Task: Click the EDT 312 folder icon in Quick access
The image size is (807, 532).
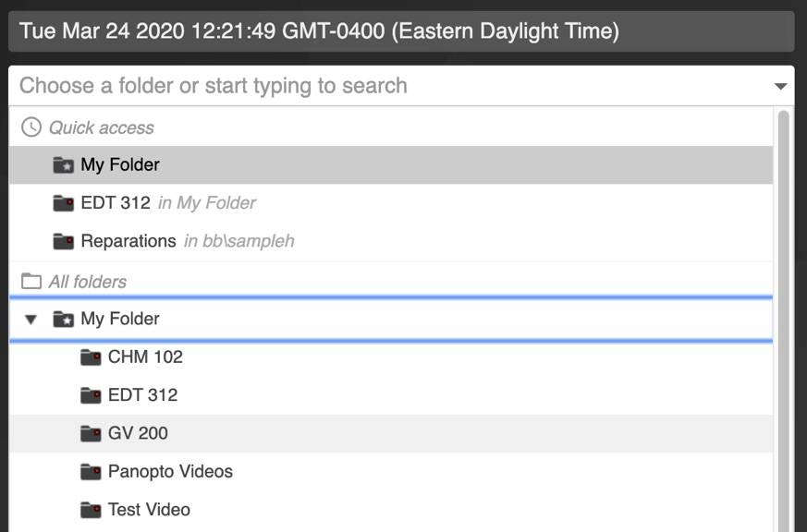Action: (x=63, y=203)
